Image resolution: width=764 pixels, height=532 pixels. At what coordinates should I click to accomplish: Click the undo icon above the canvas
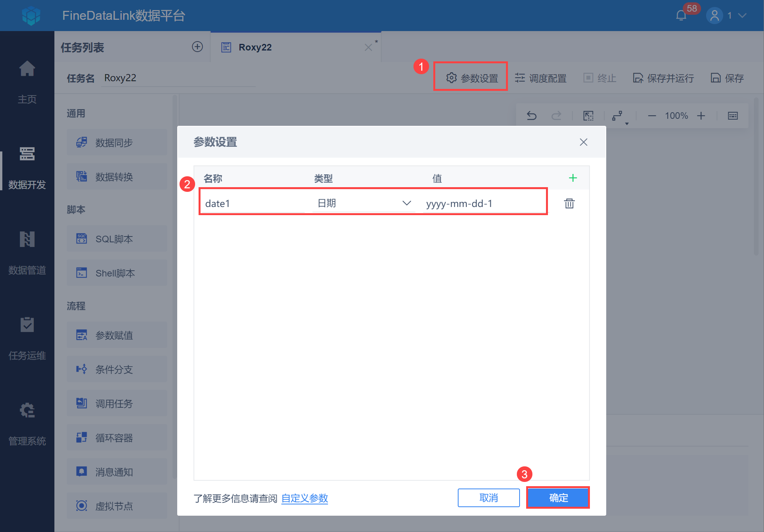click(532, 115)
